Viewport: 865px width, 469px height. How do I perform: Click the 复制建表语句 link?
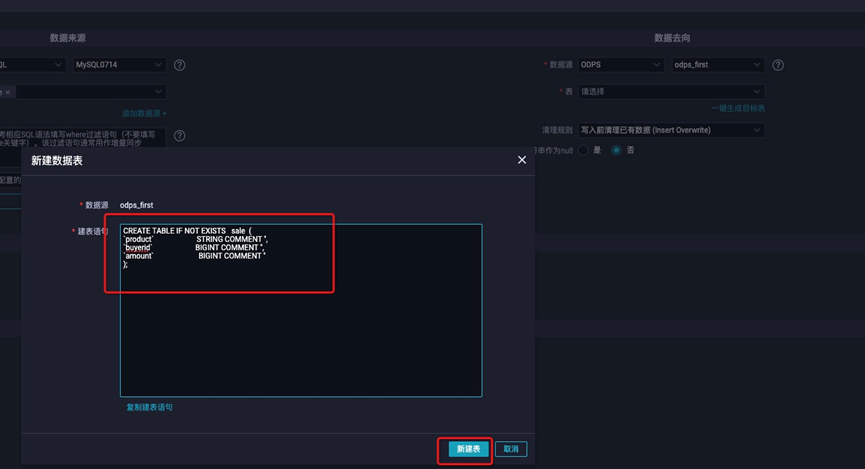click(149, 407)
